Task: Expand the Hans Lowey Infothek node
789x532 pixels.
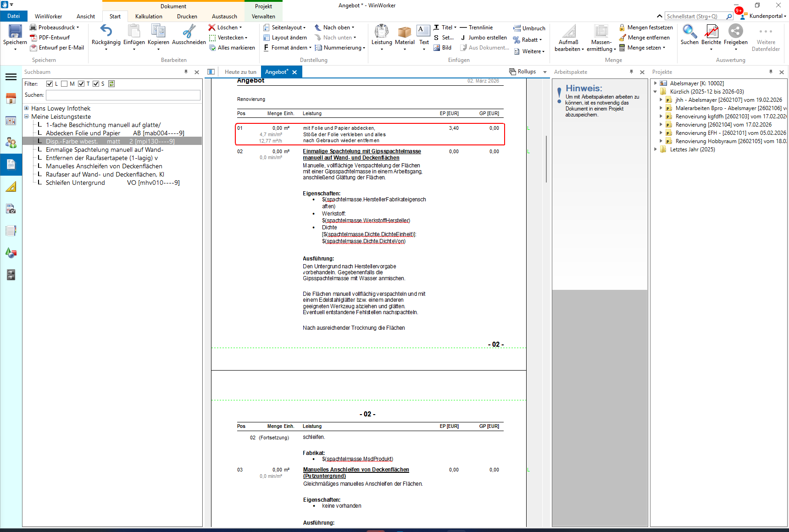Action: (27, 108)
